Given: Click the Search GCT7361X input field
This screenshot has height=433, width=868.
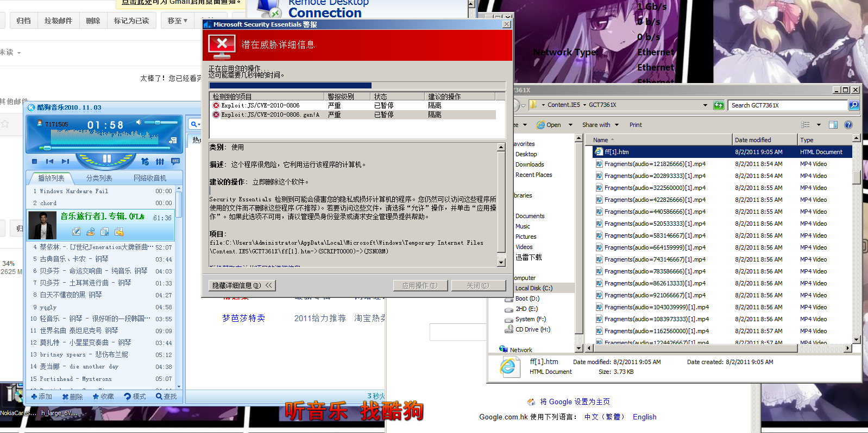Looking at the screenshot, I should [x=788, y=105].
